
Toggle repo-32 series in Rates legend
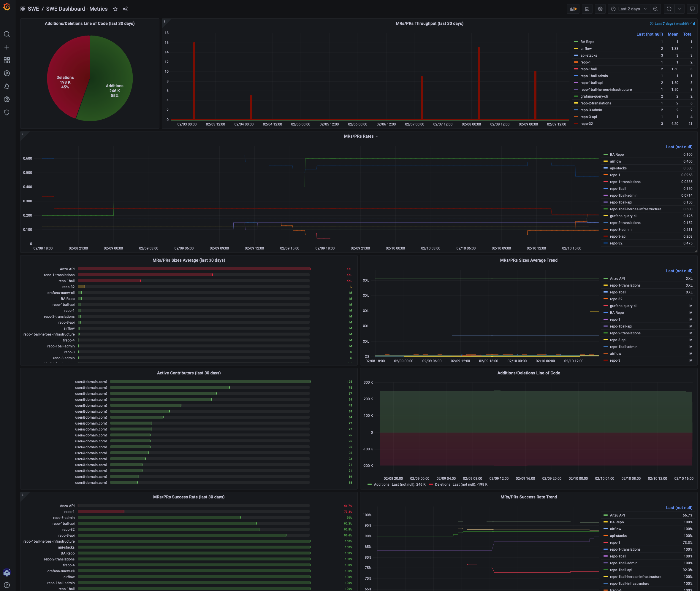616,243
